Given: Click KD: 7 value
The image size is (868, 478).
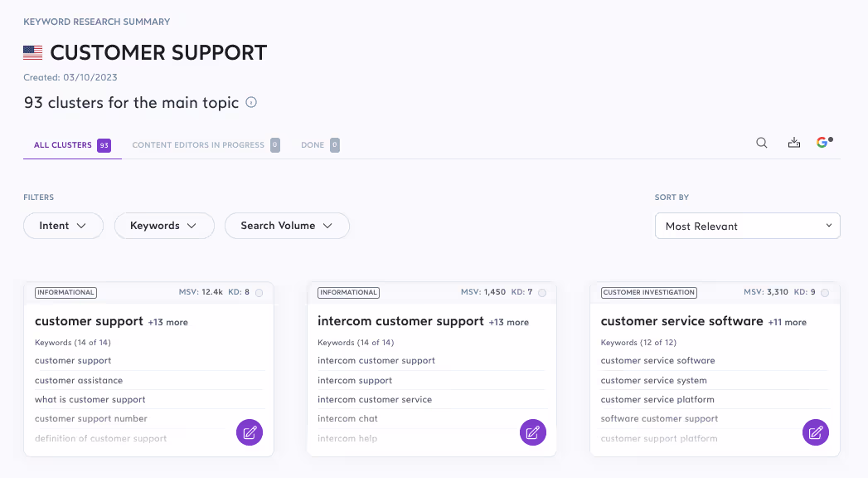Looking at the screenshot, I should pos(521,292).
